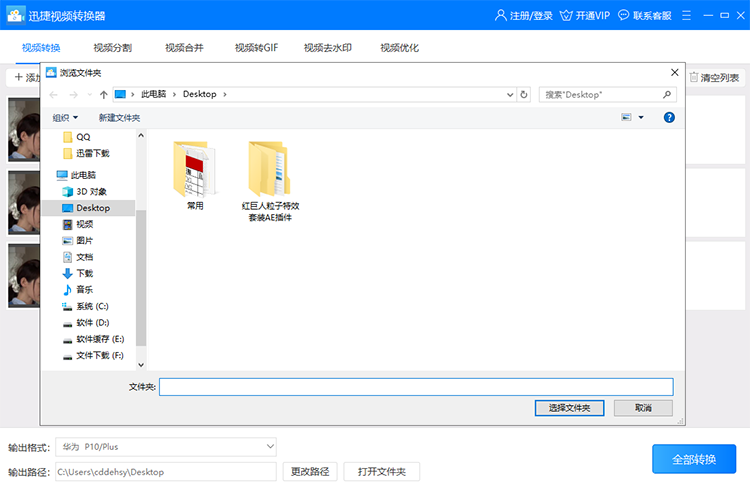The height and width of the screenshot is (490, 750).
Task: Click the 注册/登录 user icon
Action: (500, 15)
